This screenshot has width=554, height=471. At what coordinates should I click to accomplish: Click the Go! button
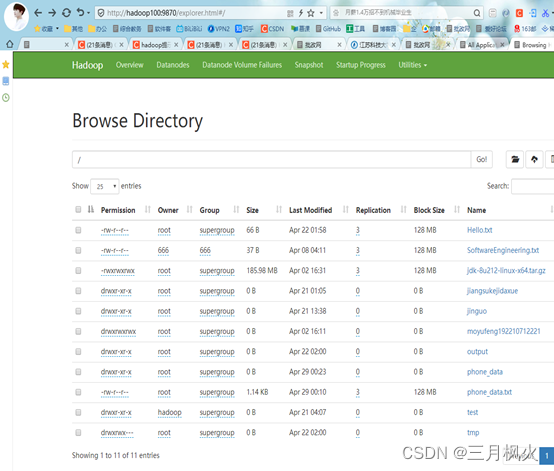coord(482,159)
